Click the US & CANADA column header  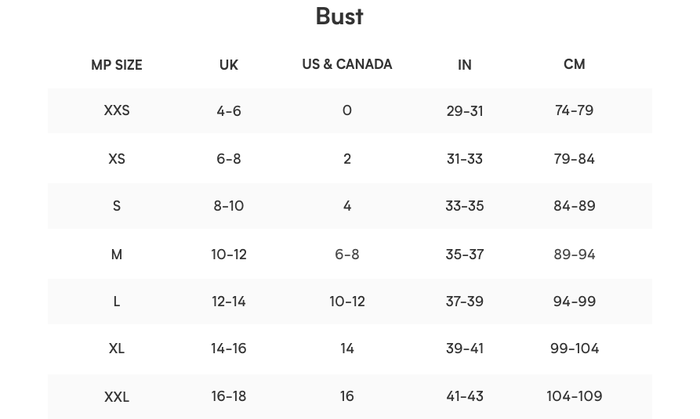(x=347, y=64)
